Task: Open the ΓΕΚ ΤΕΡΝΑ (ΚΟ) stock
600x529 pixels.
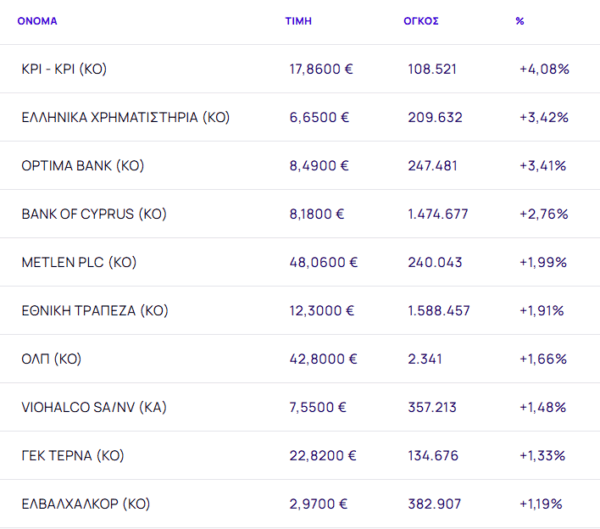Action: (x=73, y=456)
